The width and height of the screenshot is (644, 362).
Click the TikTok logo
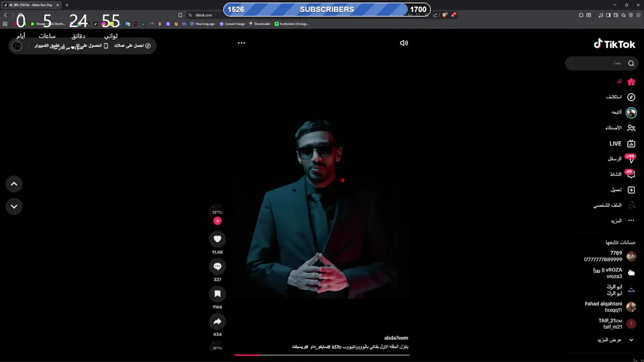click(614, 44)
